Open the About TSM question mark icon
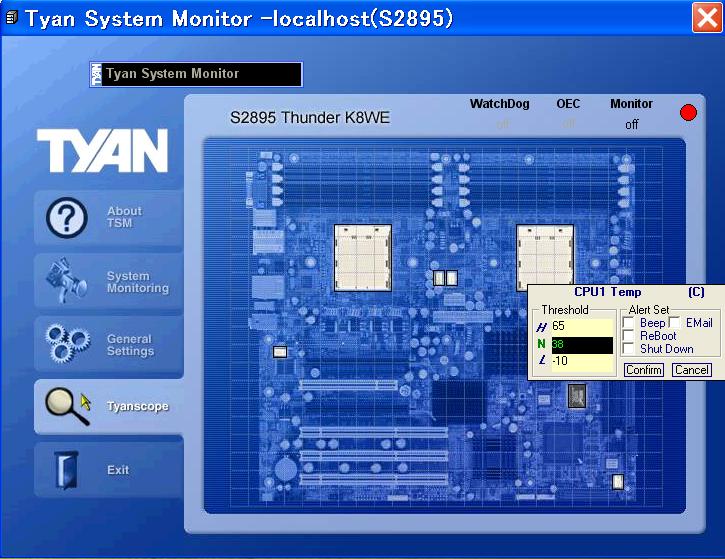Image resolution: width=725 pixels, height=559 pixels. [67, 217]
